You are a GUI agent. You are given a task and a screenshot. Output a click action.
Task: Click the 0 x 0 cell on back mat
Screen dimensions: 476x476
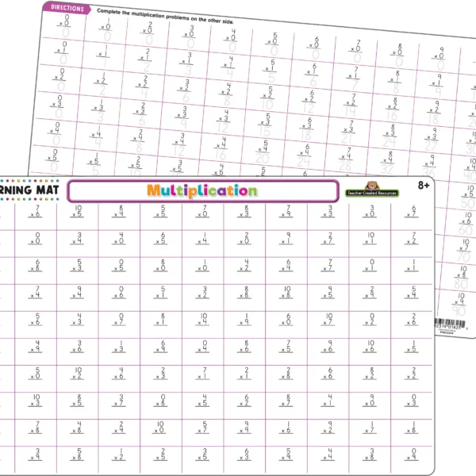tap(65, 26)
